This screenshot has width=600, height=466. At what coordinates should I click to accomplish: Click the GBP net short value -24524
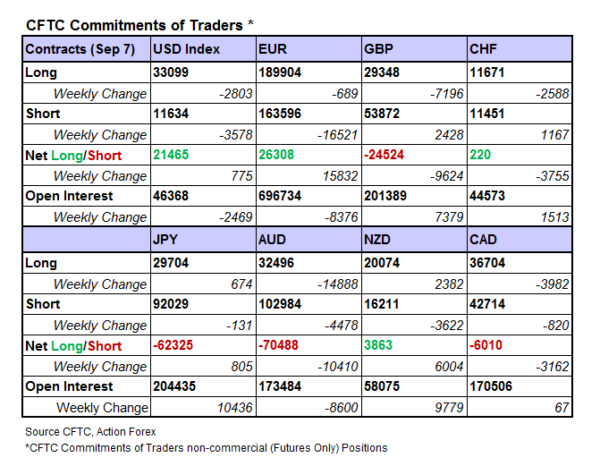tap(385, 156)
